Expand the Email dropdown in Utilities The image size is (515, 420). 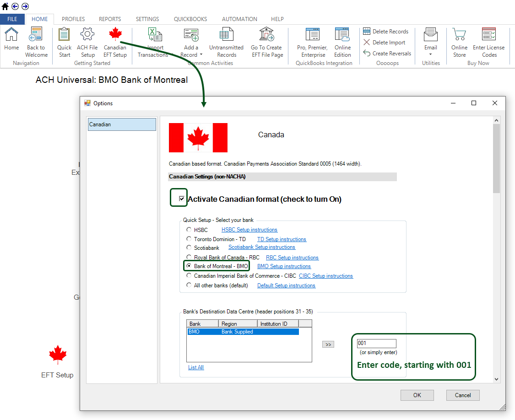coord(430,54)
